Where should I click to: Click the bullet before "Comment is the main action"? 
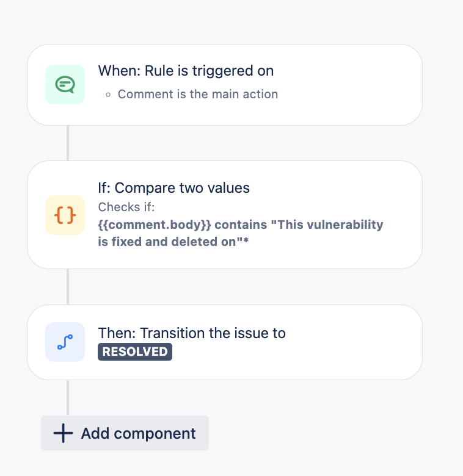click(x=108, y=95)
